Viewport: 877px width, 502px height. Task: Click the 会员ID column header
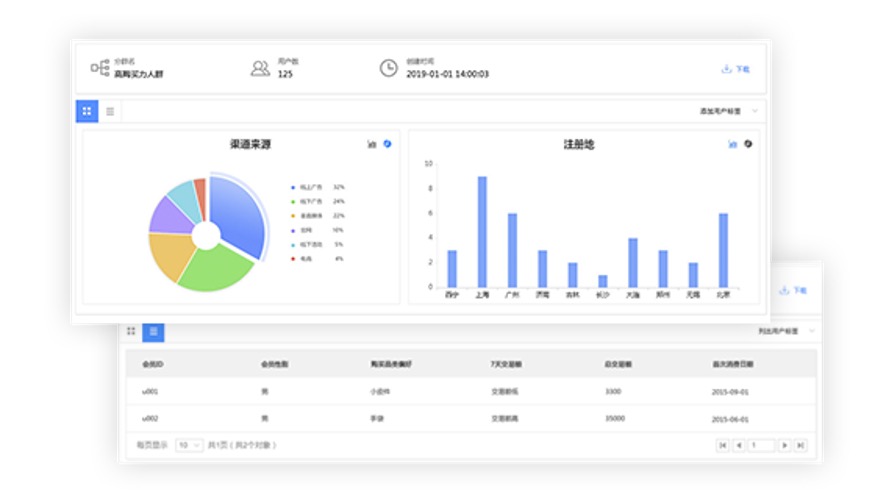click(153, 364)
